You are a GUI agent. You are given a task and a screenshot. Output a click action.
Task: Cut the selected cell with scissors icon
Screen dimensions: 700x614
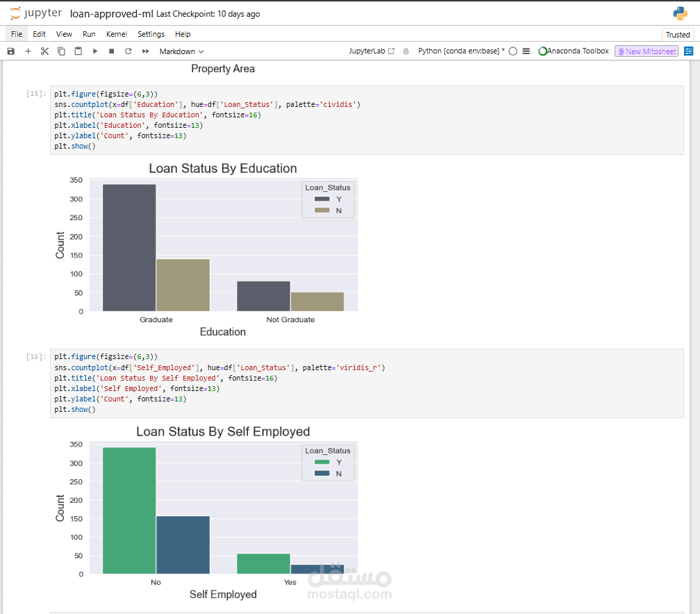[44, 51]
